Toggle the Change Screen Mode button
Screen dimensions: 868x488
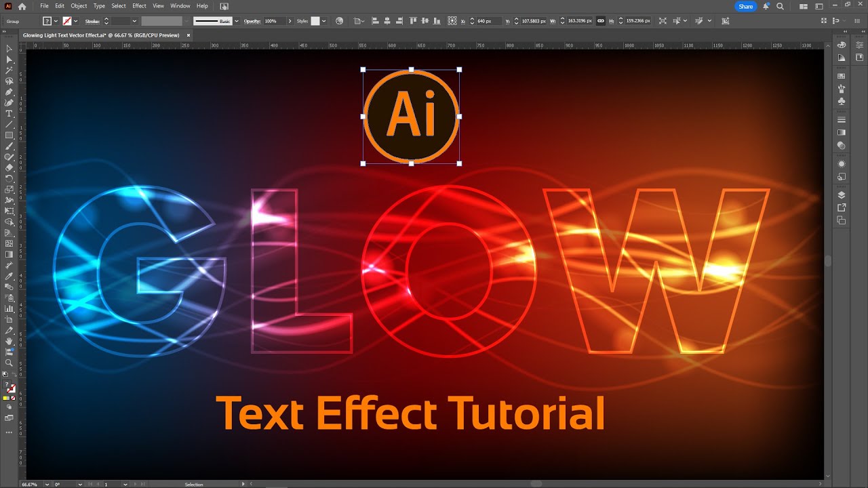pyautogui.click(x=9, y=418)
